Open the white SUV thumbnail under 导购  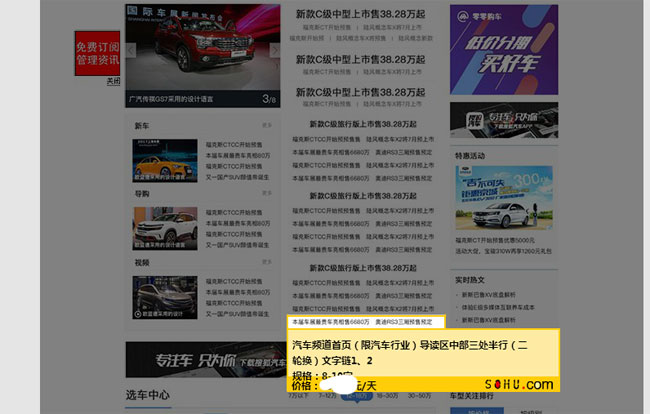coord(165,228)
